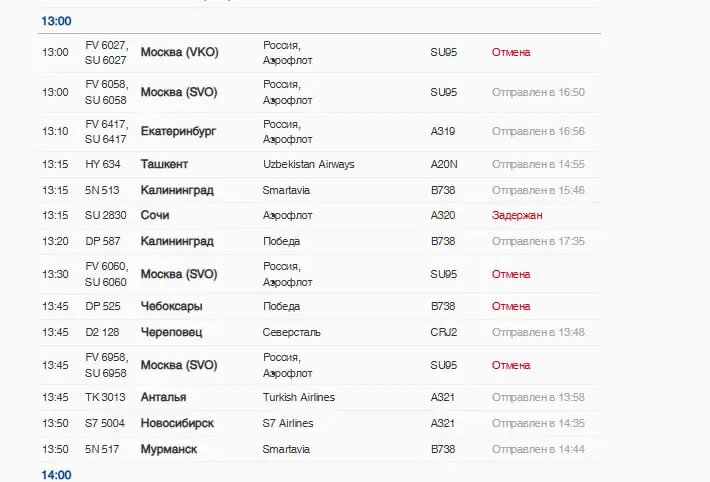Screen dimensions: 710x482
Task: Click Turkish Airlines carrier name
Action: 298,397
